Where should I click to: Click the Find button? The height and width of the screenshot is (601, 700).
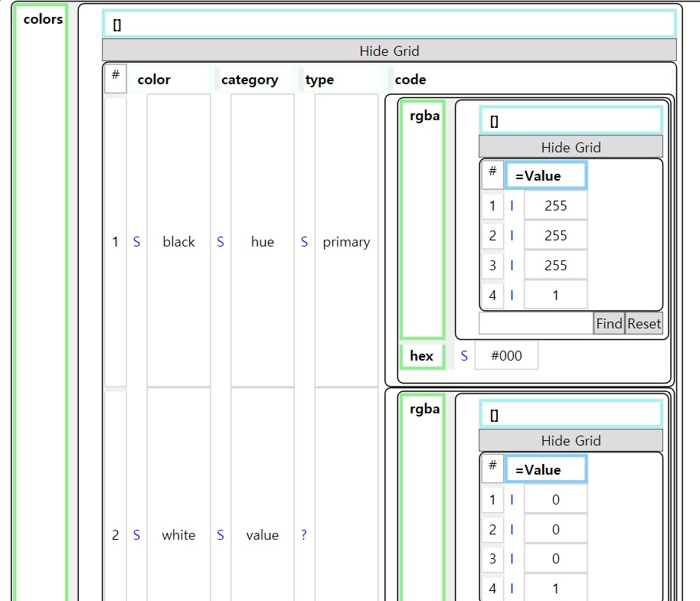(x=609, y=323)
